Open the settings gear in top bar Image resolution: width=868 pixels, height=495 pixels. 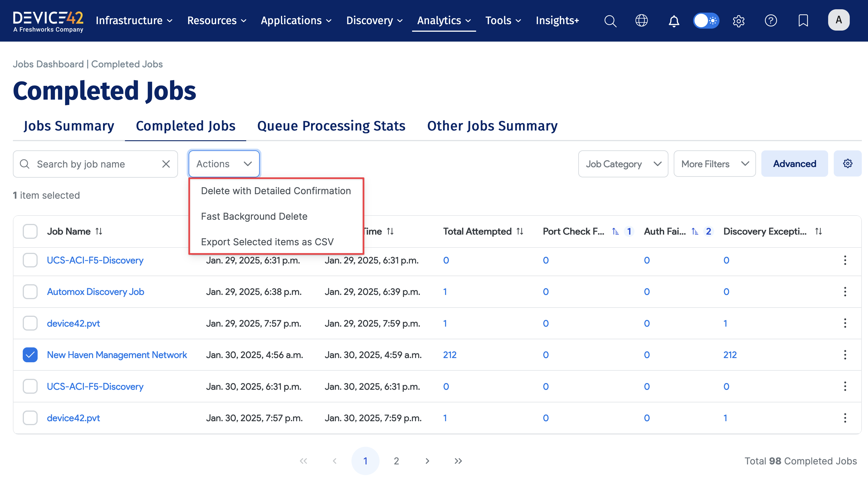click(739, 21)
